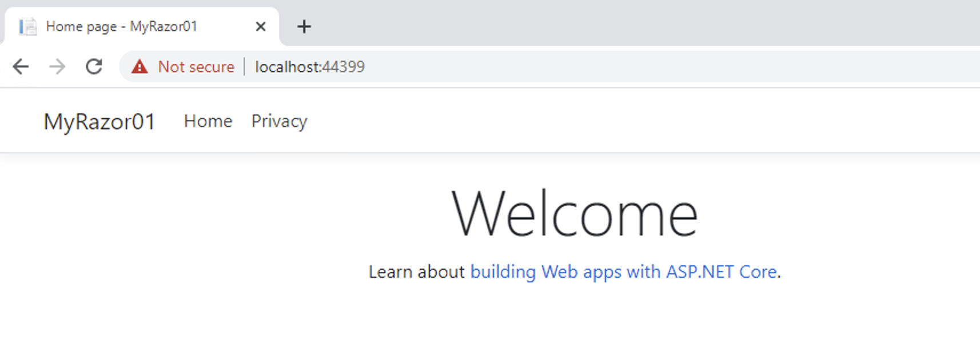Switch to the Home page - MyRazor01 tab
This screenshot has height=344, width=980.
(121, 26)
